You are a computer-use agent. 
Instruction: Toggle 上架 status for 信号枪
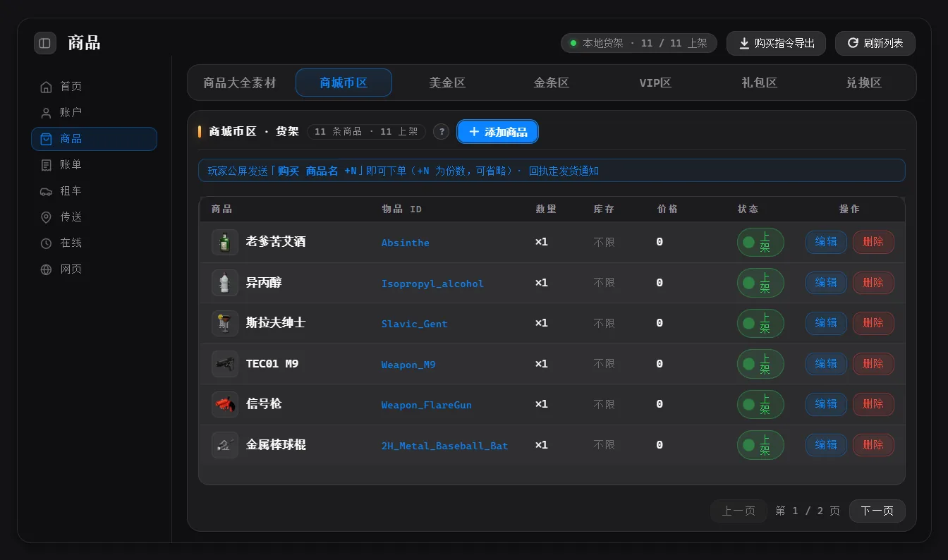(x=760, y=404)
